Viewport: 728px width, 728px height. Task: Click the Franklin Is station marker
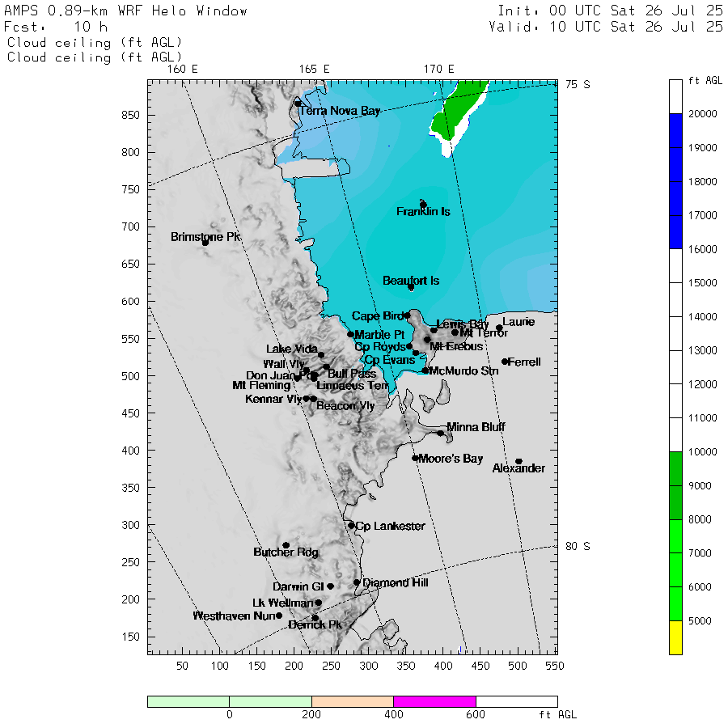[x=423, y=205]
